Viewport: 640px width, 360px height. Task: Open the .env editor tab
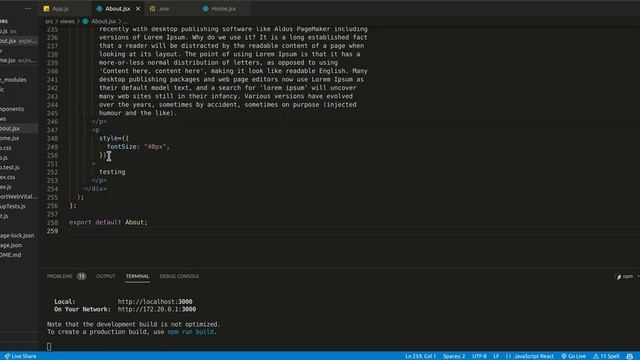[x=164, y=9]
